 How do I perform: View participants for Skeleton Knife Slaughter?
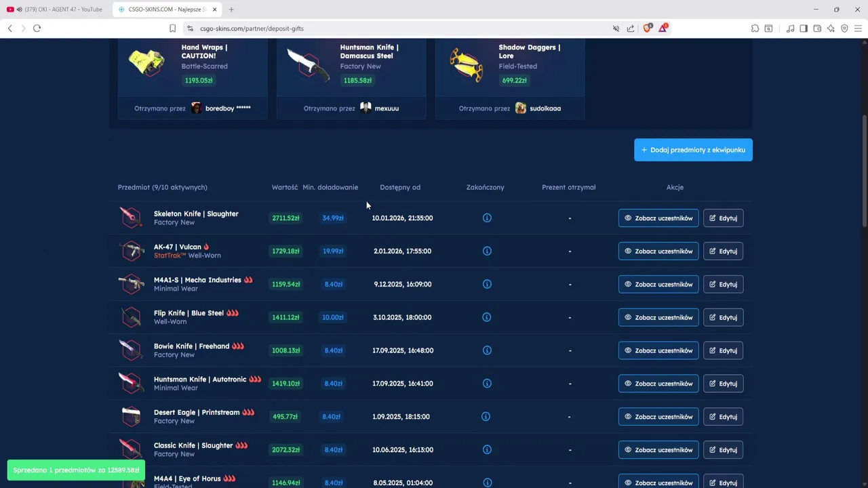658,218
